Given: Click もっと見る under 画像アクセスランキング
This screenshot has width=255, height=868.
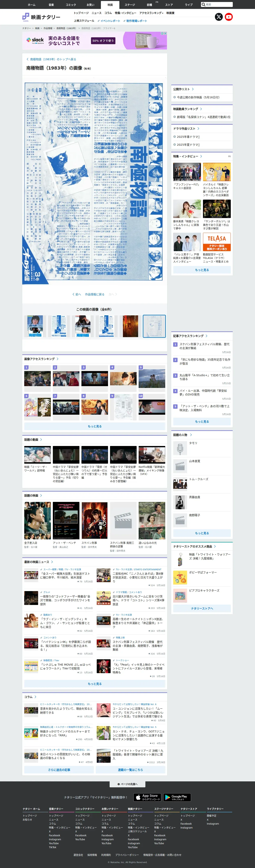Looking at the screenshot, I should (95, 426).
